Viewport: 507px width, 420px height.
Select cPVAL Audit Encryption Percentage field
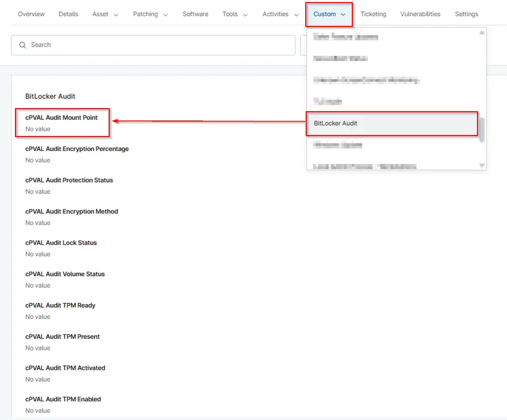[x=77, y=149]
